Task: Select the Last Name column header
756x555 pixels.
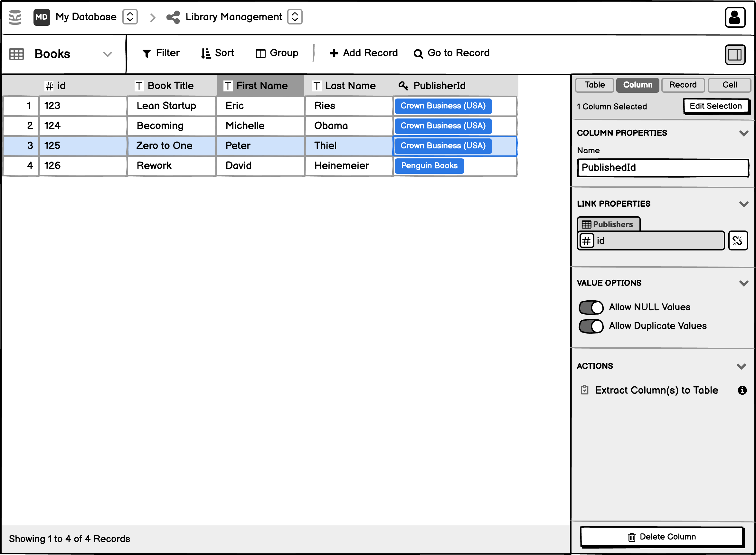Action: [x=348, y=86]
